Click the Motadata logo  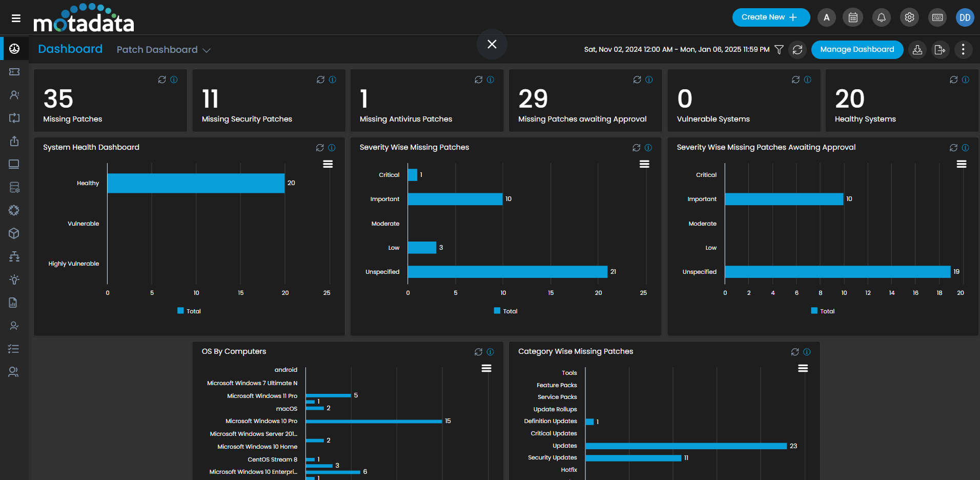[84, 18]
